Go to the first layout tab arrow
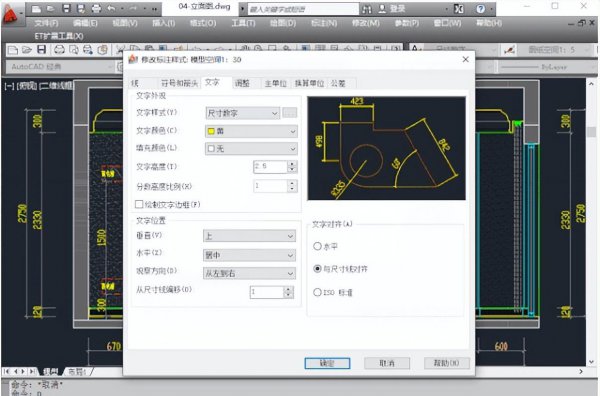This screenshot has height=396, width=600. [6, 372]
